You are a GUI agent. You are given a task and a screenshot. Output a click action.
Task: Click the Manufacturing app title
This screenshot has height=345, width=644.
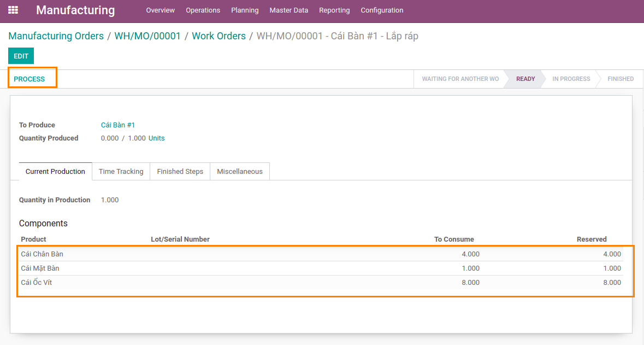click(x=75, y=10)
